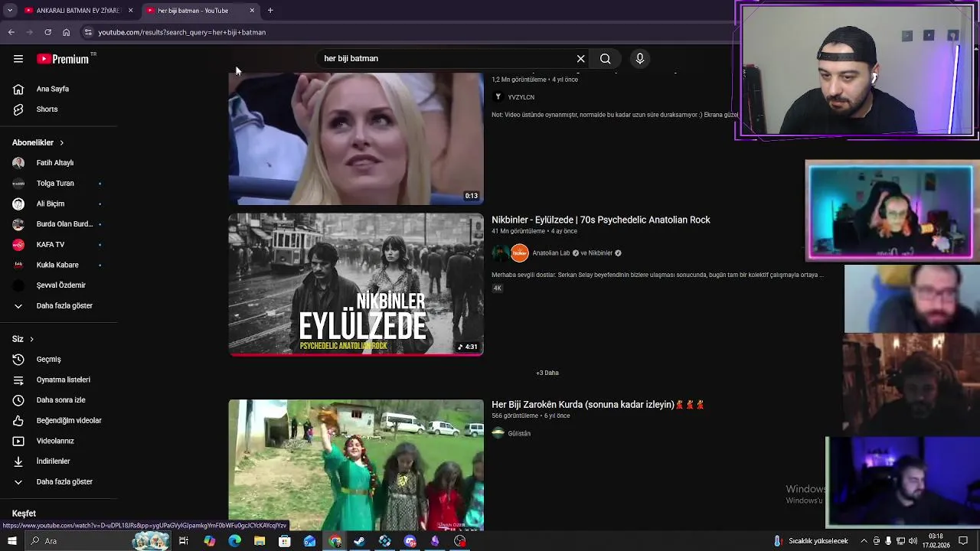Open Microsoft Edge from the taskbar

click(234, 541)
